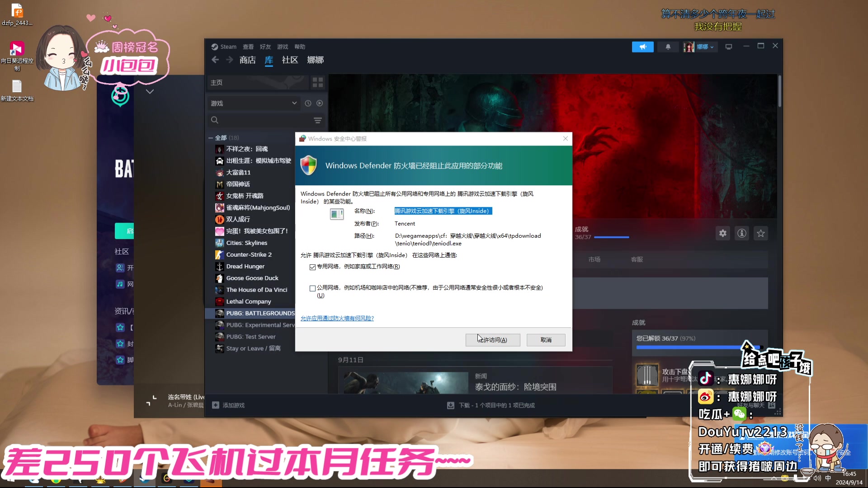868x488 pixels.
Task: Select Dread Hunger in library
Action: (x=245, y=267)
